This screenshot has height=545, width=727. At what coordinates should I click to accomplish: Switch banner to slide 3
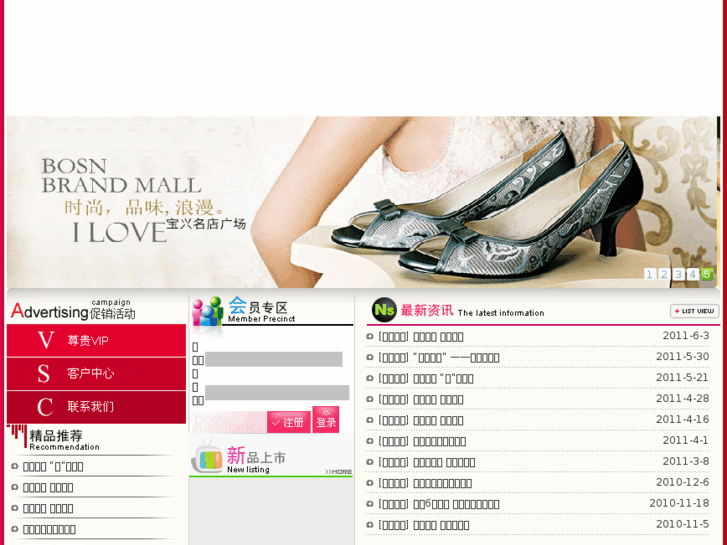tap(678, 274)
